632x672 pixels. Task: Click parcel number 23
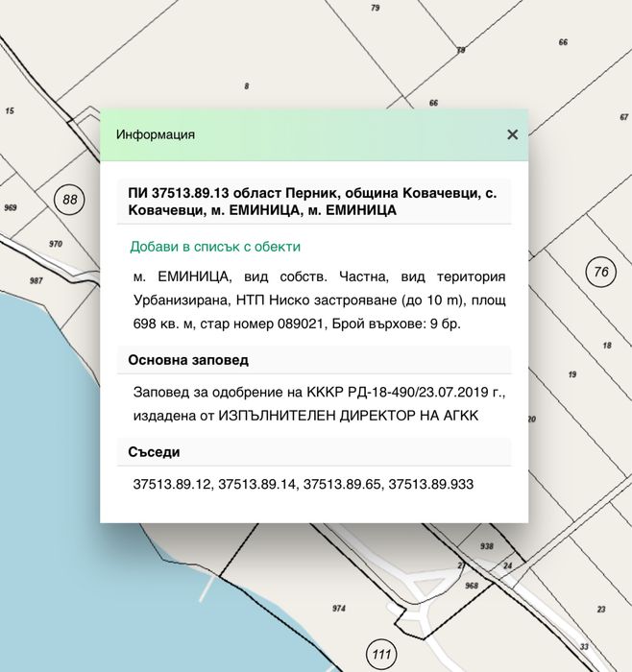click(x=601, y=609)
